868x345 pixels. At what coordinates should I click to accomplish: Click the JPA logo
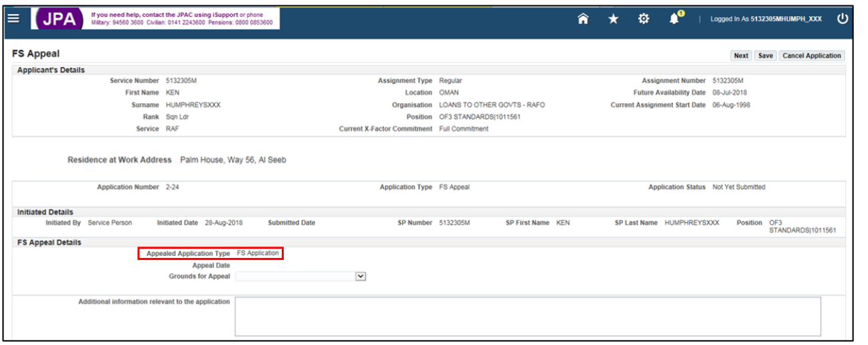[x=58, y=19]
